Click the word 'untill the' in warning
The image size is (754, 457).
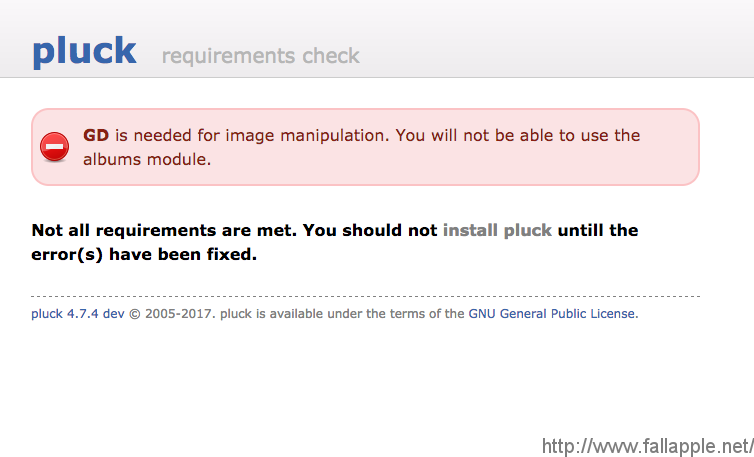point(598,230)
